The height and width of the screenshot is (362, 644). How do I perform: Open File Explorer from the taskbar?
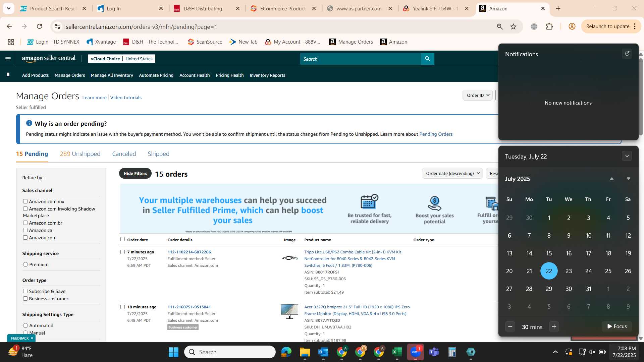point(305,352)
